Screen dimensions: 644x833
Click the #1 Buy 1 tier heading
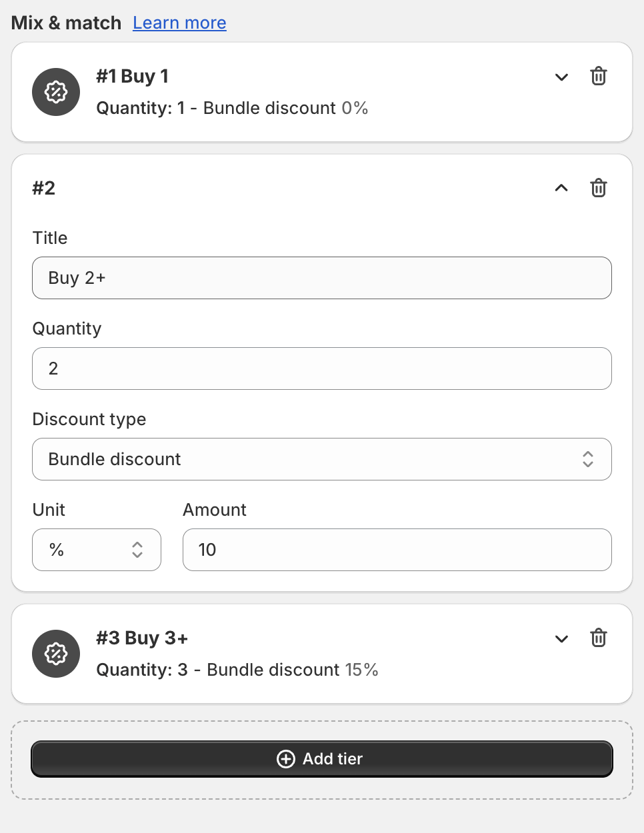[x=132, y=76]
